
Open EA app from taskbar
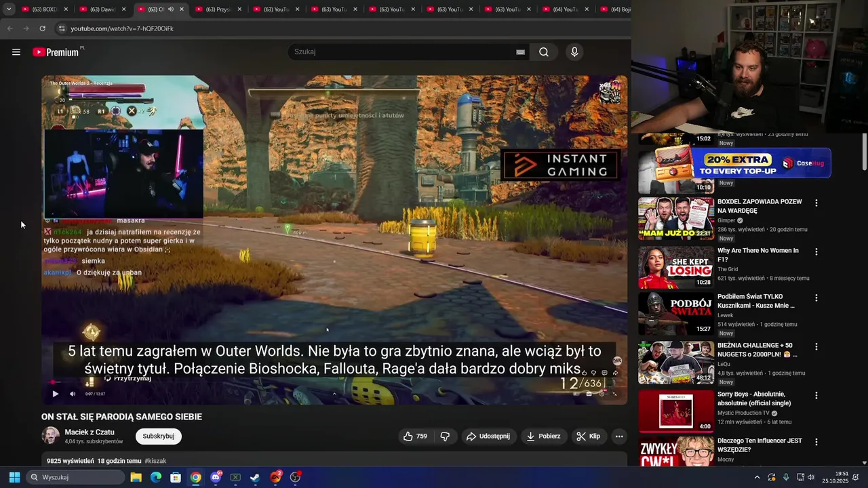point(275,477)
